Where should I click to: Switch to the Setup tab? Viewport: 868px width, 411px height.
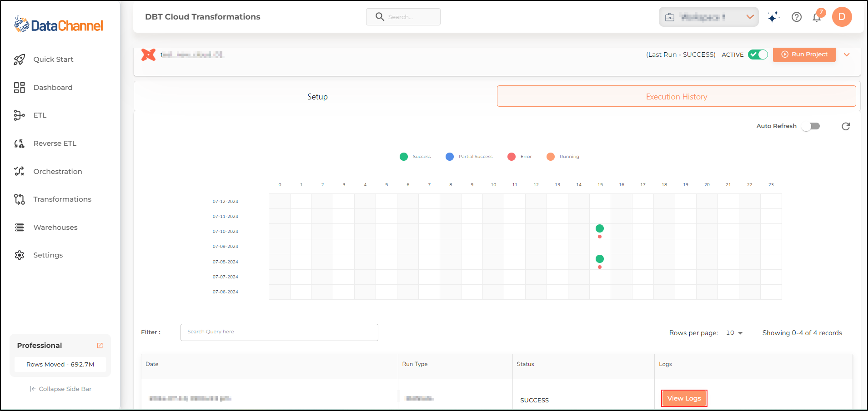point(317,97)
